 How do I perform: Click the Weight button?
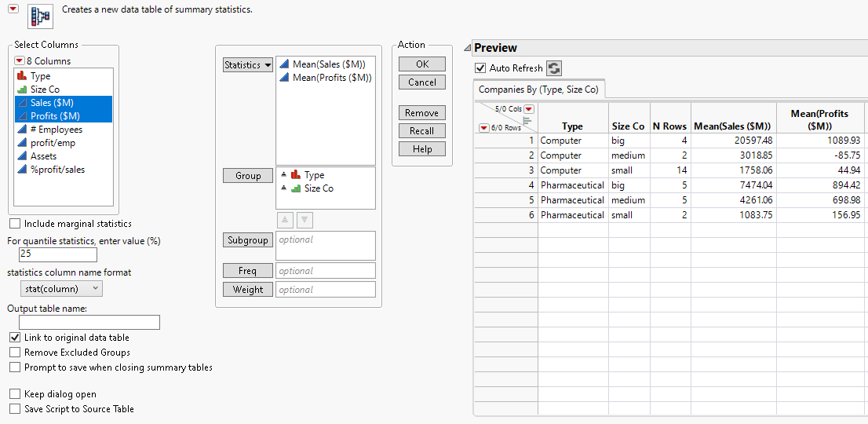click(x=248, y=290)
